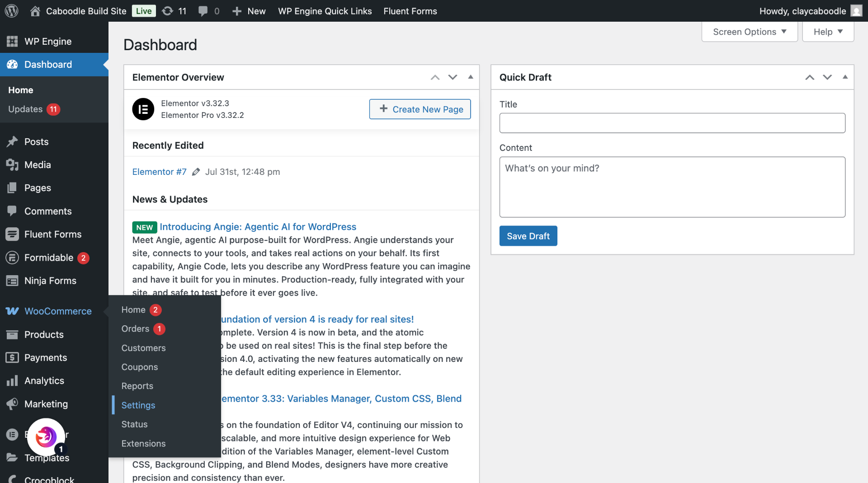Open WooCommerce Settings submenu item

coord(138,405)
